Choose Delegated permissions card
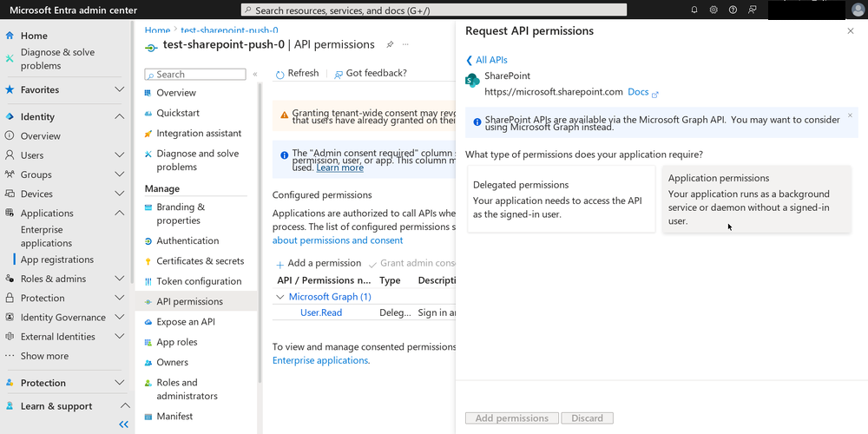 point(562,199)
